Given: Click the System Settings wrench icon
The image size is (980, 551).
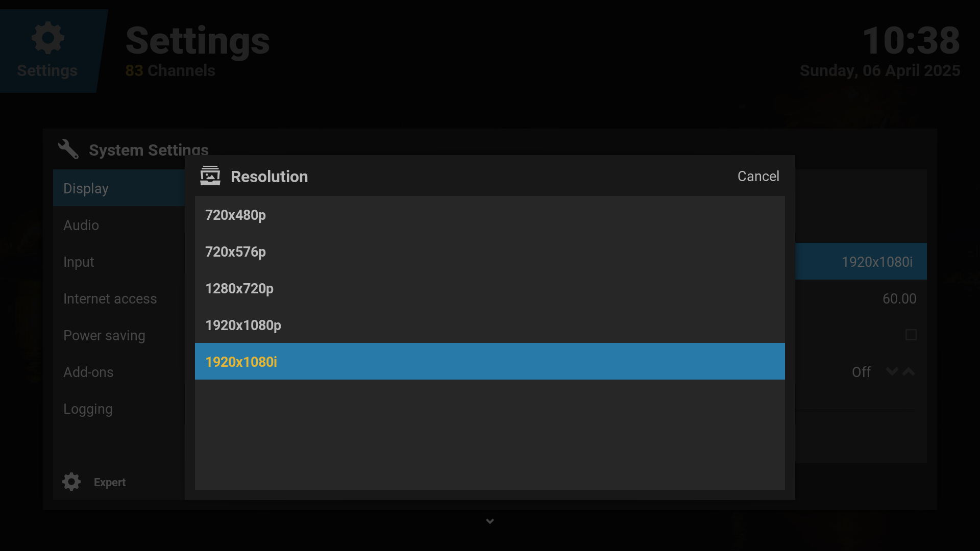Looking at the screenshot, I should click(x=68, y=149).
